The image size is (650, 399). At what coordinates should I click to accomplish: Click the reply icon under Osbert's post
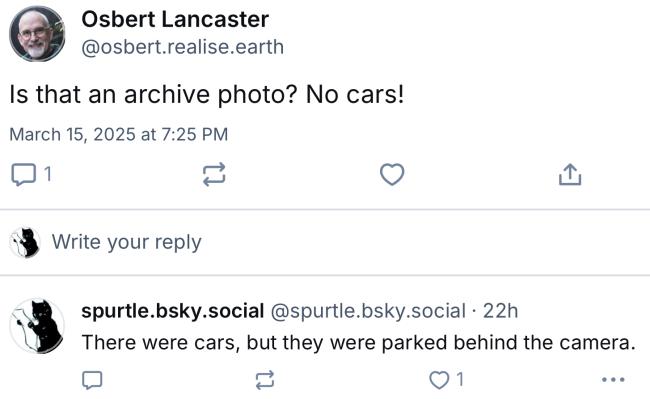click(23, 174)
